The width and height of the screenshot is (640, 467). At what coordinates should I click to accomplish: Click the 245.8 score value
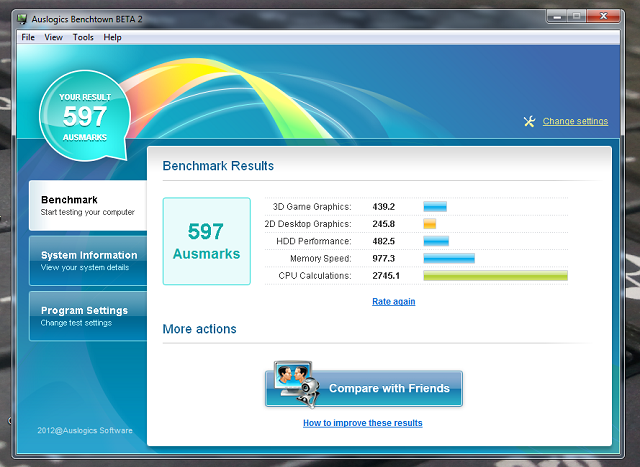384,224
